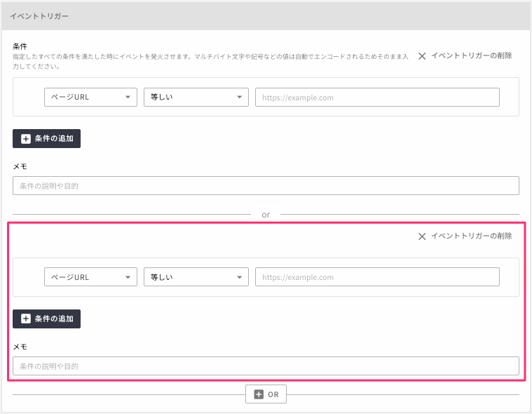The width and height of the screenshot is (532, 414).
Task: Open the first ページURL dropdown
Action: point(90,97)
